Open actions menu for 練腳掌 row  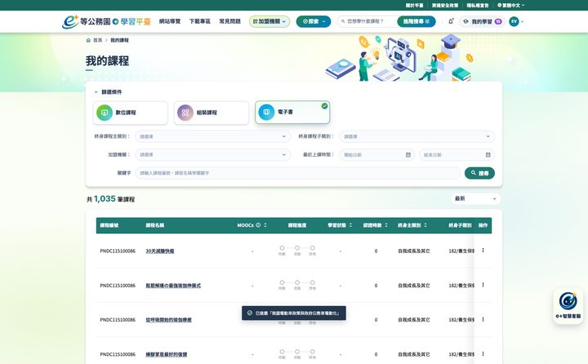(x=483, y=354)
